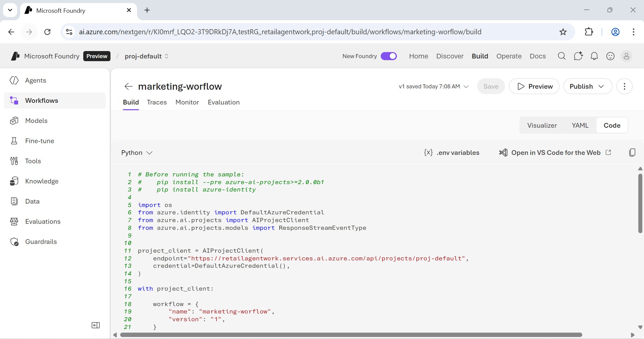Bookmark this page with star icon
This screenshot has height=339, width=644.
(x=563, y=32)
